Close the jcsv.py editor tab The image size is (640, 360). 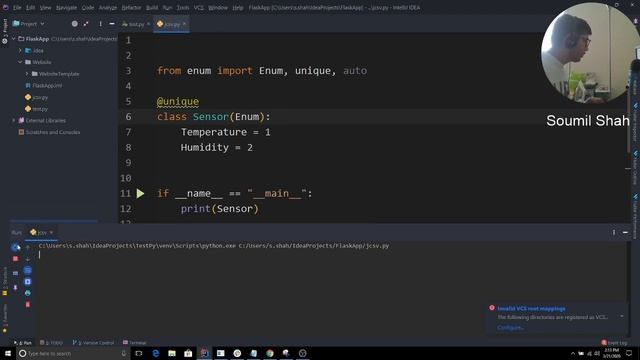click(x=184, y=24)
